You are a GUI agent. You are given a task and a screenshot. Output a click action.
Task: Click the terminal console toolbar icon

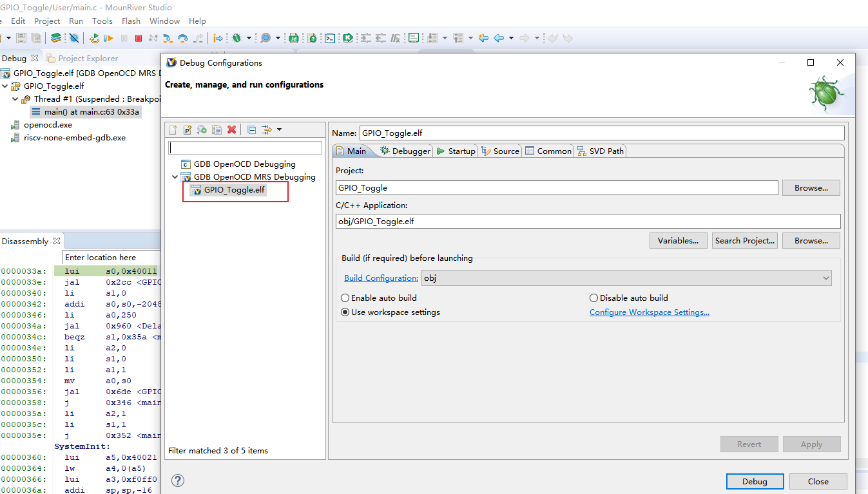click(x=330, y=38)
